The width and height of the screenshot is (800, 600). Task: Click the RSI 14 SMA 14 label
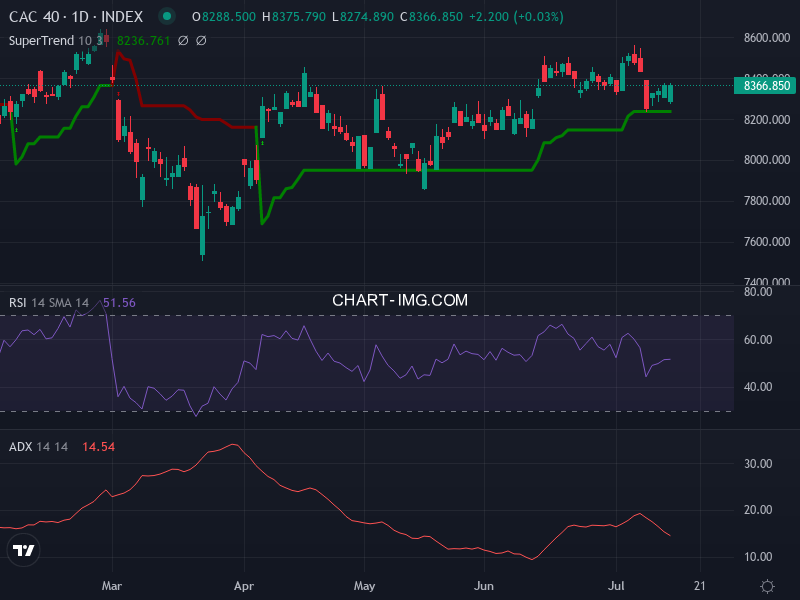point(49,303)
